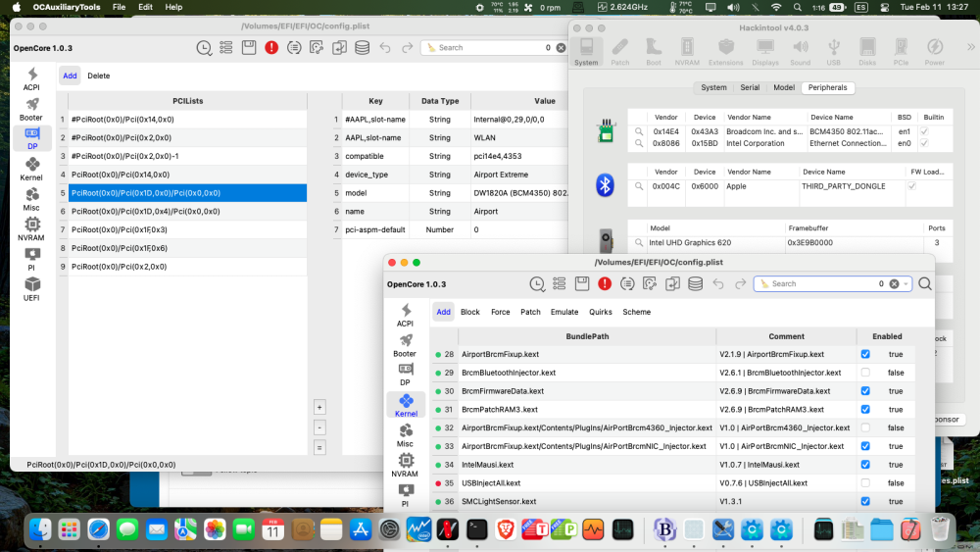Open ACPI section in front OpenCore window
980x552 pixels.
click(x=405, y=315)
